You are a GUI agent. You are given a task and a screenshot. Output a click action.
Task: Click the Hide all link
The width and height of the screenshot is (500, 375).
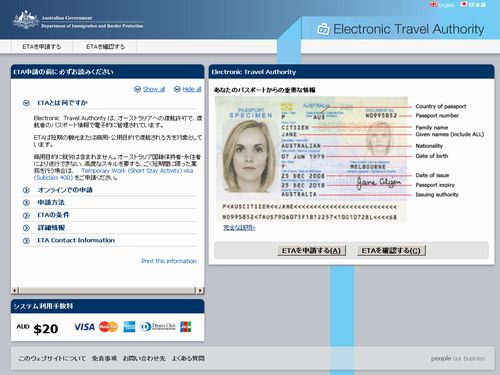192,89
